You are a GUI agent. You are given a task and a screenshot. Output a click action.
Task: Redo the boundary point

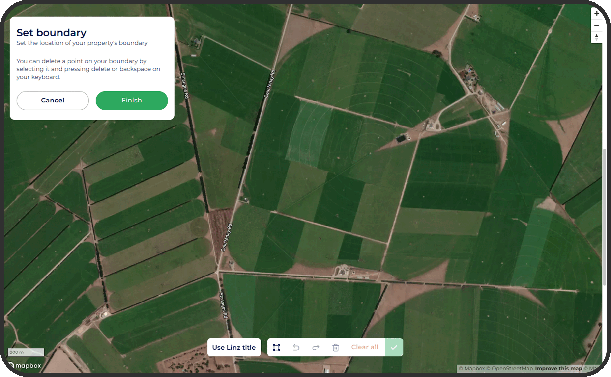(x=316, y=347)
